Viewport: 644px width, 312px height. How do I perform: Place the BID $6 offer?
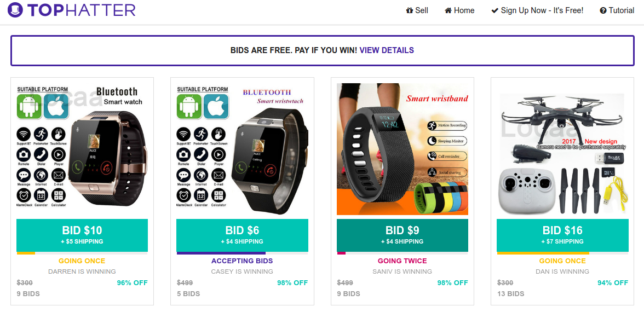242,235
